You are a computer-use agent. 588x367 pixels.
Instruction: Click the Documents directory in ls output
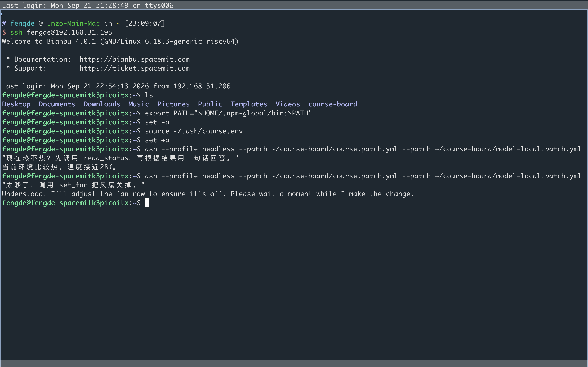click(x=57, y=104)
